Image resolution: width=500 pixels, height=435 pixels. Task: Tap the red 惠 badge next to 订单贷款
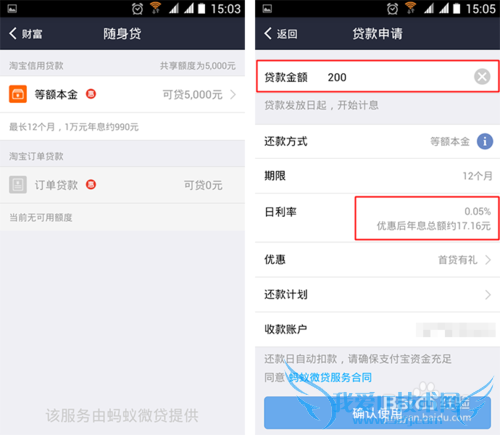(91, 184)
